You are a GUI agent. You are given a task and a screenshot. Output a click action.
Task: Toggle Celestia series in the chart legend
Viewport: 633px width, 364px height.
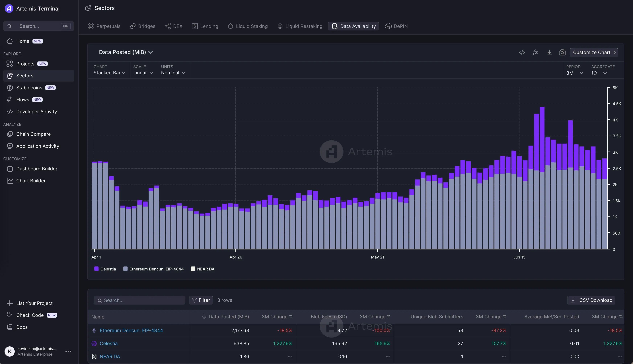[x=105, y=269]
